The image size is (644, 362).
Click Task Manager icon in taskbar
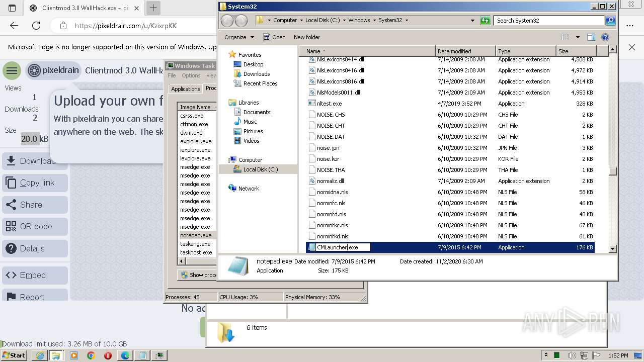tap(159, 355)
